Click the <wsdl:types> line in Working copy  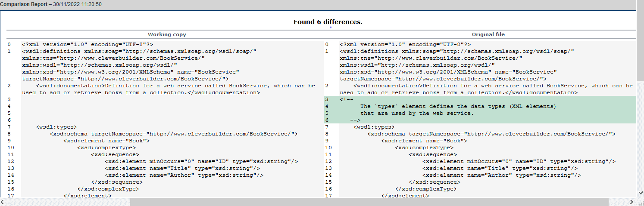click(x=56, y=127)
